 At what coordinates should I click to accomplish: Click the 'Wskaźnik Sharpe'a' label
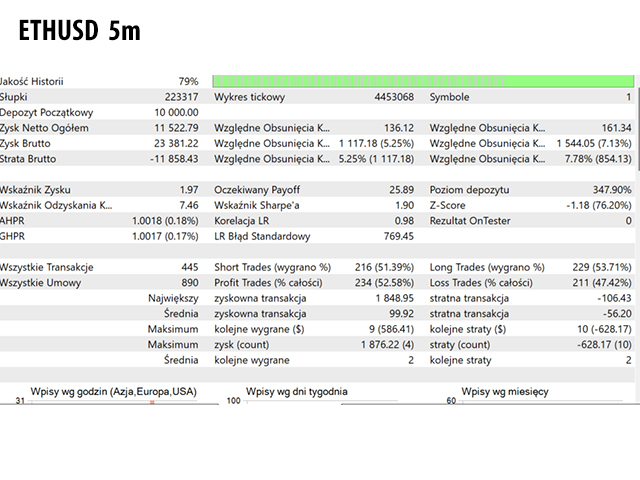257,206
